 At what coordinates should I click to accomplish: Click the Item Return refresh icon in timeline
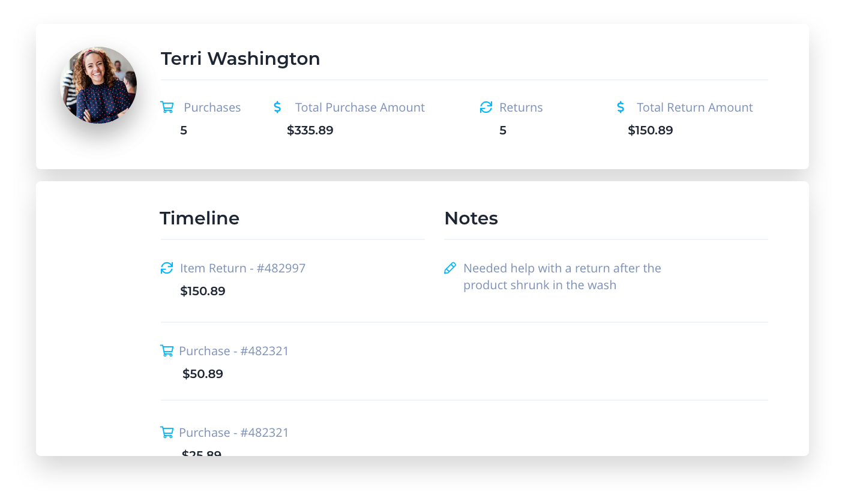click(167, 268)
